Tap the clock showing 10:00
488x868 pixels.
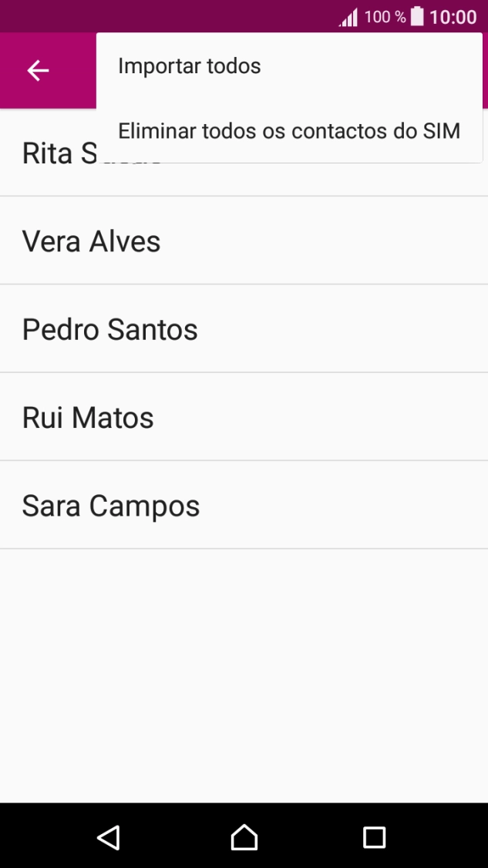(453, 15)
